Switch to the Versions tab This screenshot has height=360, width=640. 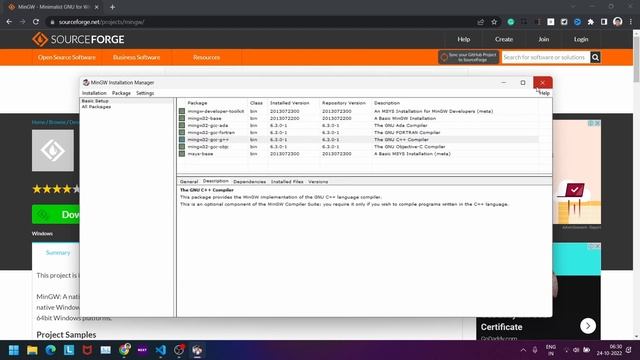(x=318, y=182)
